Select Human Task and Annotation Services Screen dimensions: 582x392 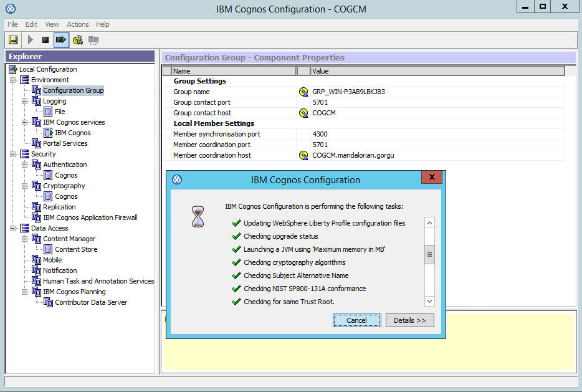tap(98, 281)
